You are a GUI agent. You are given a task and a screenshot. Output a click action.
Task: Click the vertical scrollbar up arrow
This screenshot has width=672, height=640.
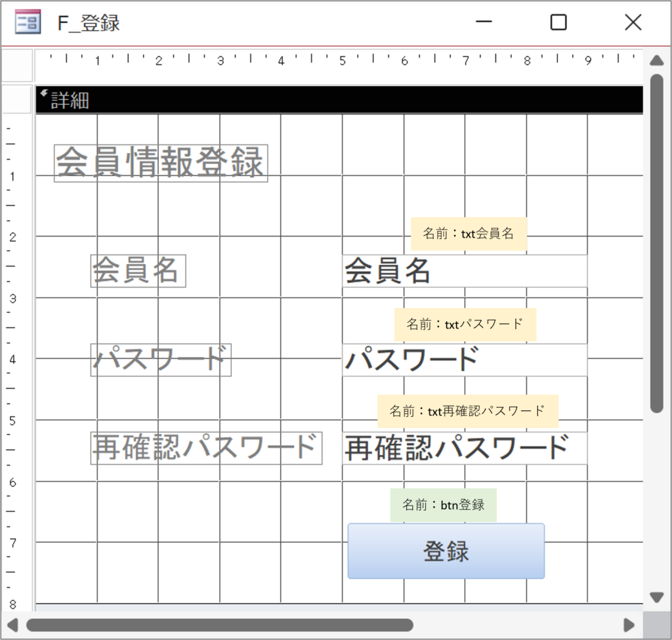657,61
